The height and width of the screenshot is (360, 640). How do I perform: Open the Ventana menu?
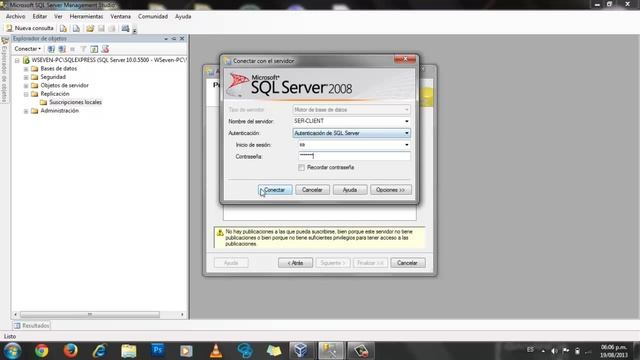point(120,16)
